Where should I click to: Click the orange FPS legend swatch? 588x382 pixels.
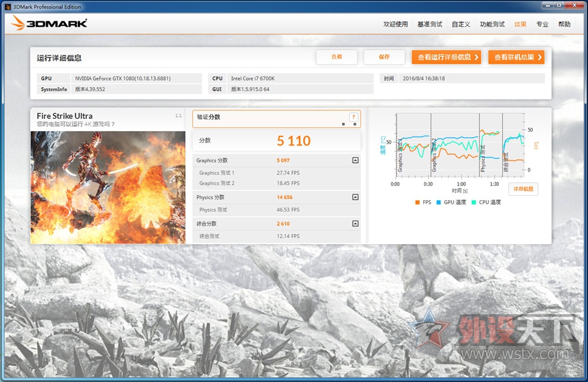[417, 203]
